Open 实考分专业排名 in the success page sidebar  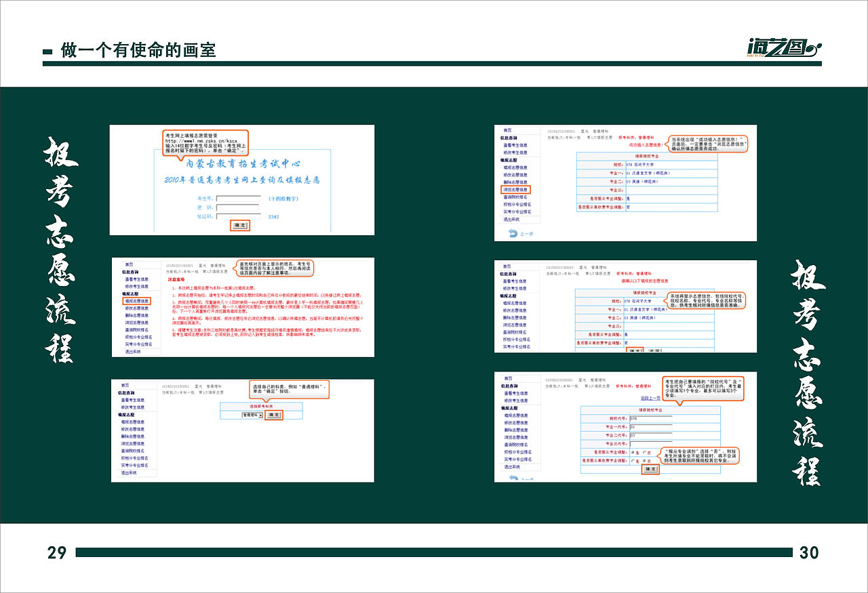(x=517, y=212)
